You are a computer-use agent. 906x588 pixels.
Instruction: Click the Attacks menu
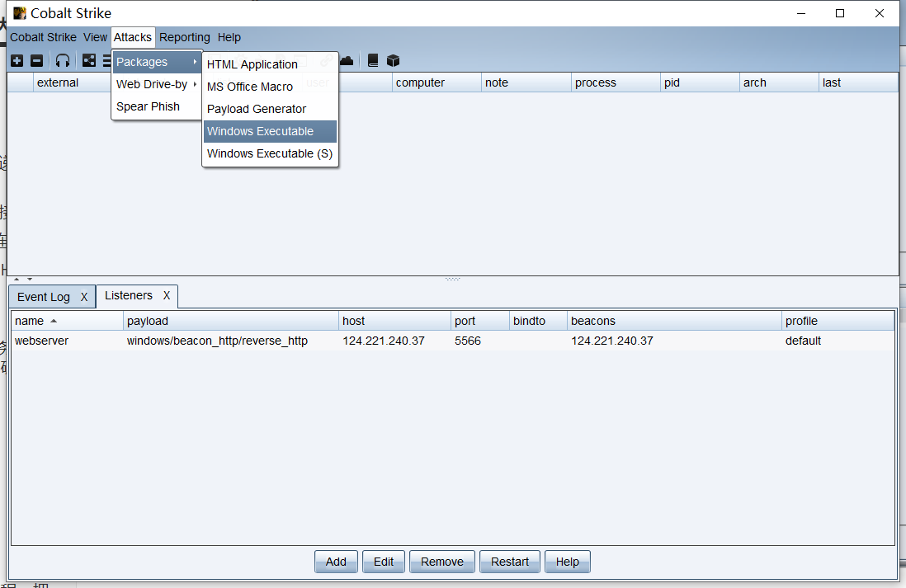click(132, 37)
